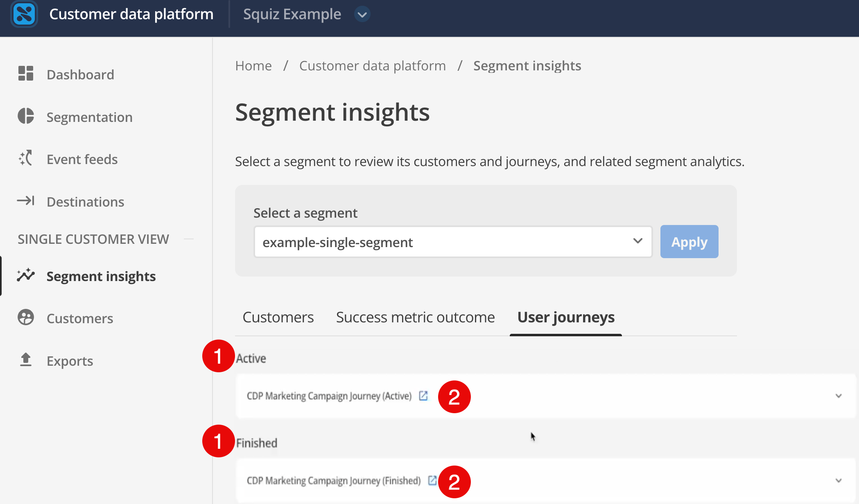The image size is (859, 504).
Task: Open CDP Marketing Campaign Journey (Finished) external link
Action: [432, 480]
